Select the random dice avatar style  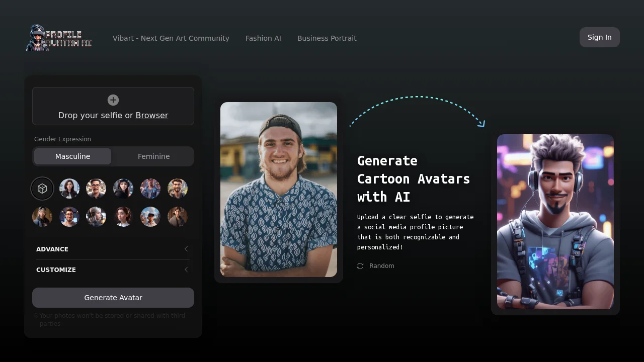point(42,189)
